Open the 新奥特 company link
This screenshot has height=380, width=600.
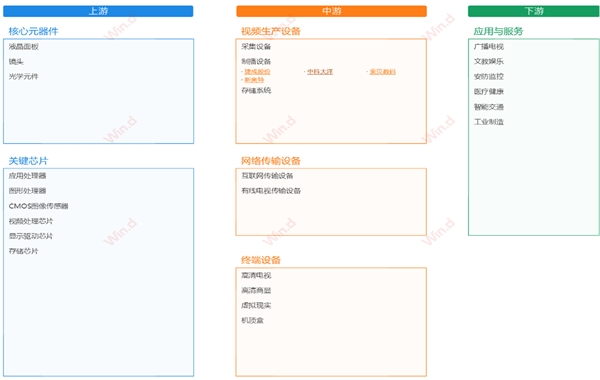254,80
